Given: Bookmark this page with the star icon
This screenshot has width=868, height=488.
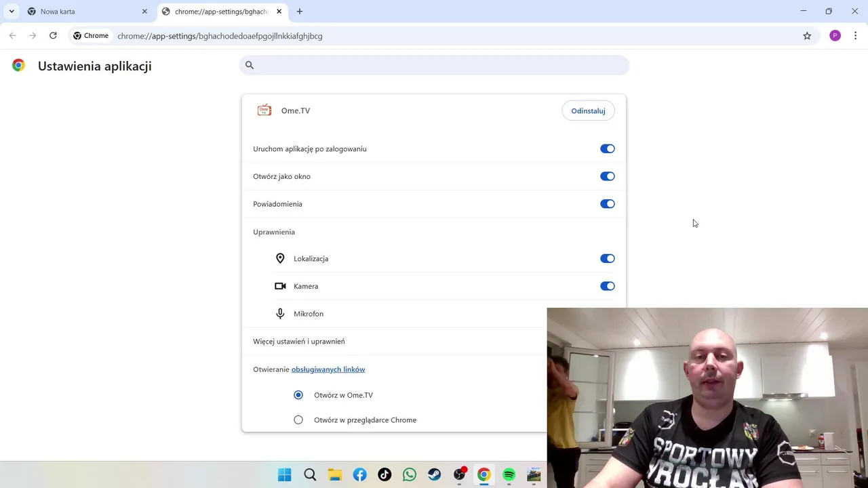Looking at the screenshot, I should (x=807, y=36).
